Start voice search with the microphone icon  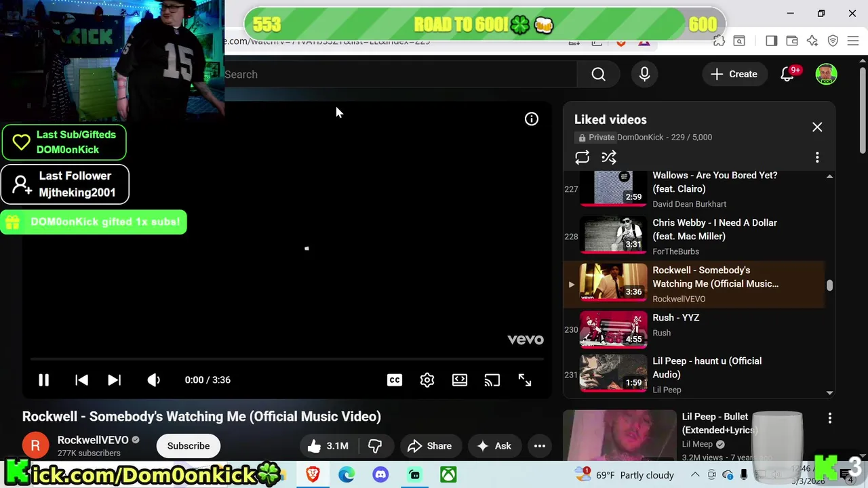point(644,75)
